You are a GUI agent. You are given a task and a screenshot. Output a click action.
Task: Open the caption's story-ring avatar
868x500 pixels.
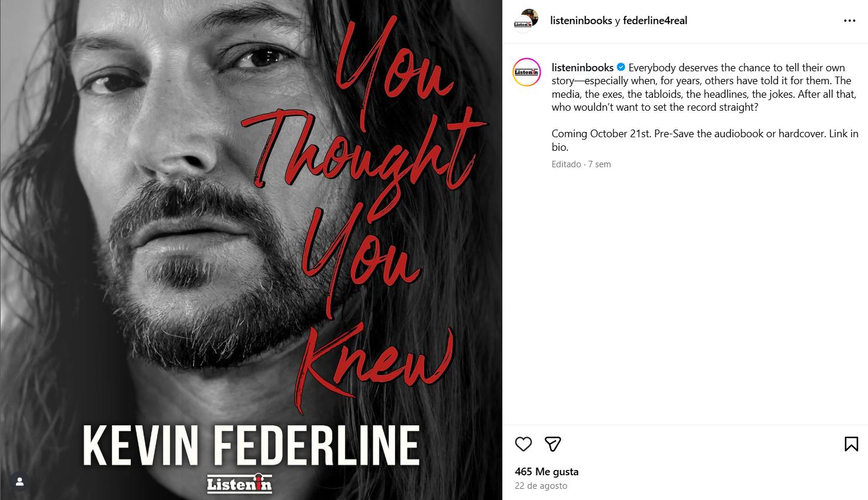526,72
